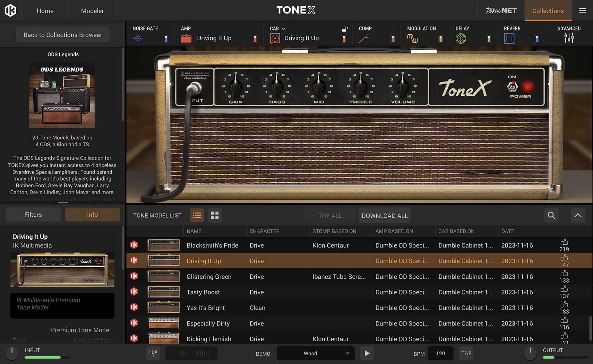Open the Reverb effect icon

point(509,38)
